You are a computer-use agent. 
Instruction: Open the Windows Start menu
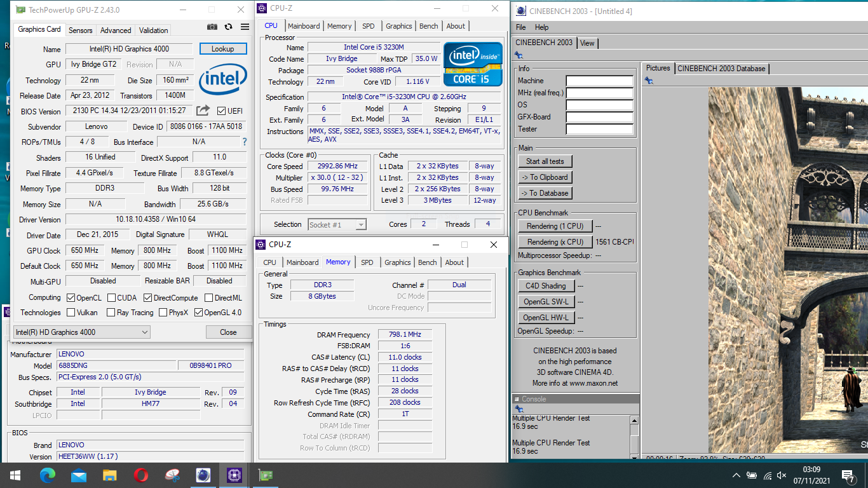[15, 475]
